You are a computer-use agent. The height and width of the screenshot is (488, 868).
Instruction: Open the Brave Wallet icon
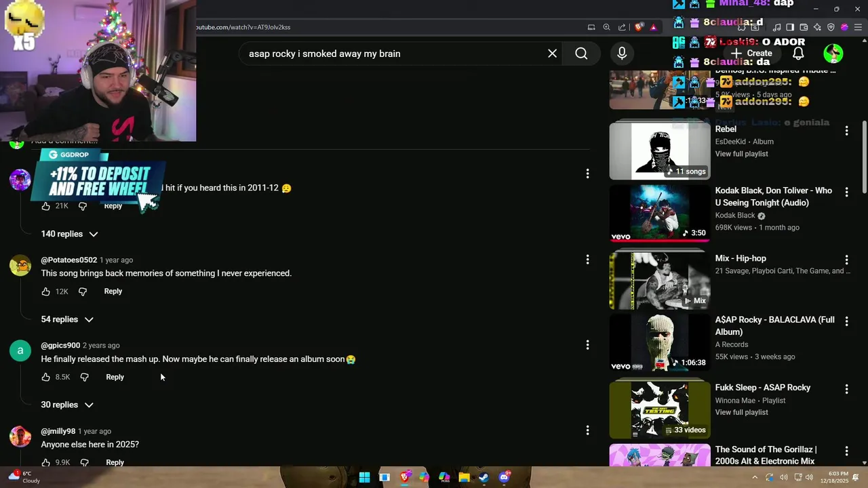804,27
